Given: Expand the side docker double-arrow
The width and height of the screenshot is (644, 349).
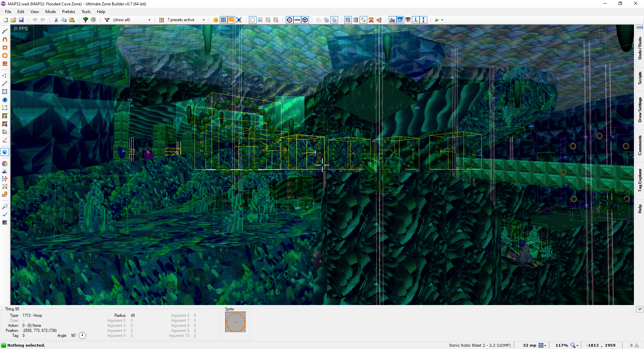Looking at the screenshot, I should [640, 27].
